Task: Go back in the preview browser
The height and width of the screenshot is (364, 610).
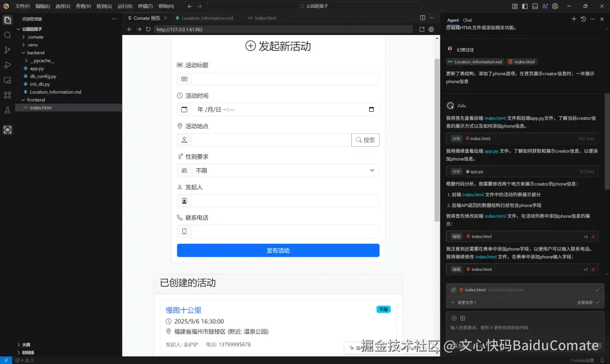Action: [x=129, y=29]
